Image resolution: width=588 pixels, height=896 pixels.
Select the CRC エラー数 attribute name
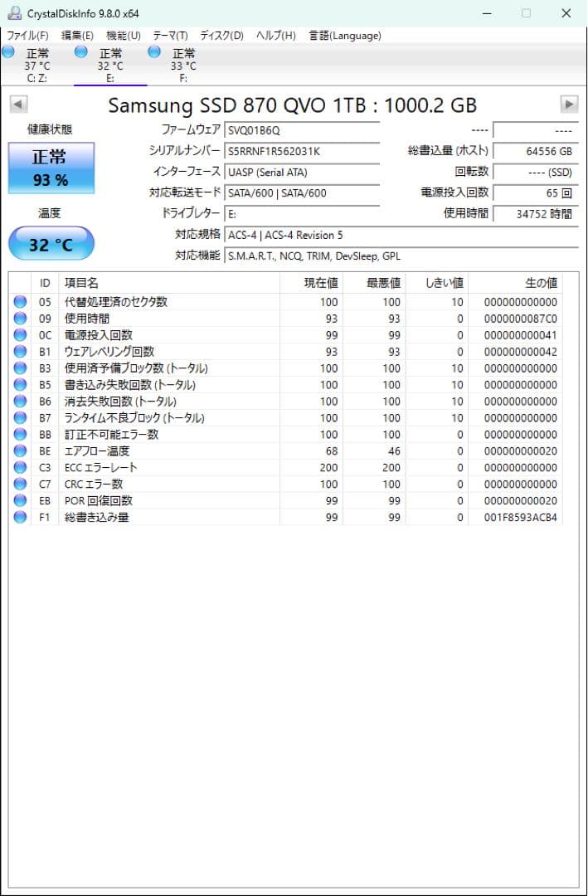click(94, 484)
